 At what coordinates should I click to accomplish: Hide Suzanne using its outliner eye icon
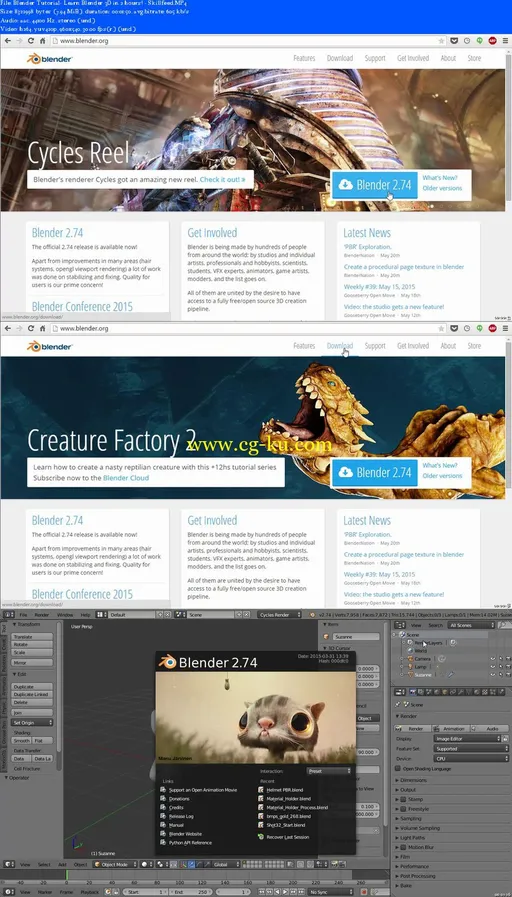pos(493,675)
